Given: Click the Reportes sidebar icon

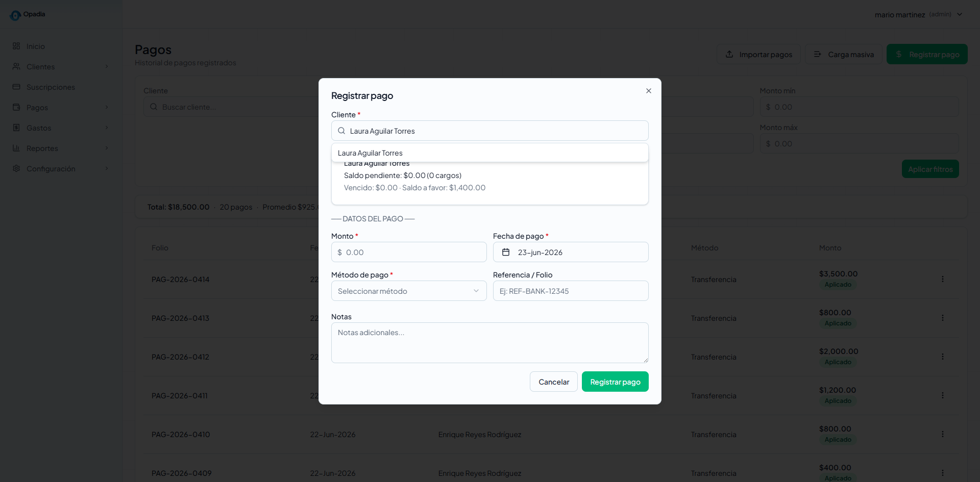Looking at the screenshot, I should click(x=16, y=148).
